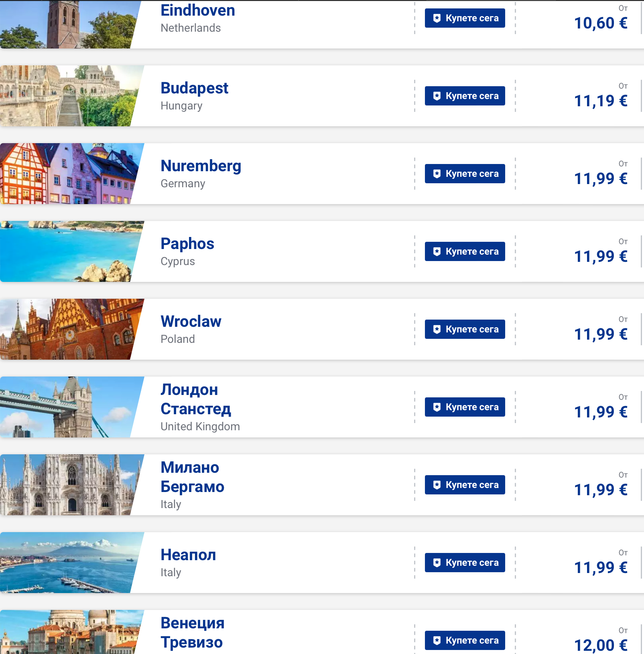Open the Paphos destination link
The width and height of the screenshot is (644, 654).
point(187,244)
